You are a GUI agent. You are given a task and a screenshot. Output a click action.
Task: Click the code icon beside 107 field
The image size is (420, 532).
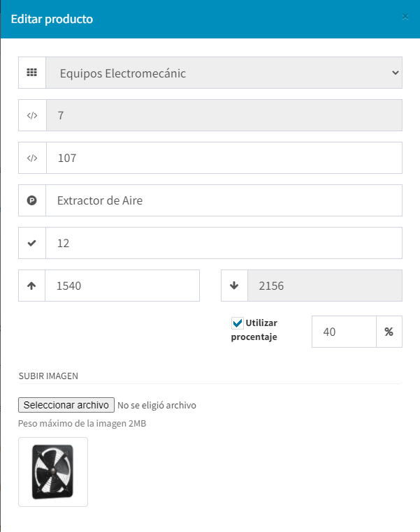[31, 158]
